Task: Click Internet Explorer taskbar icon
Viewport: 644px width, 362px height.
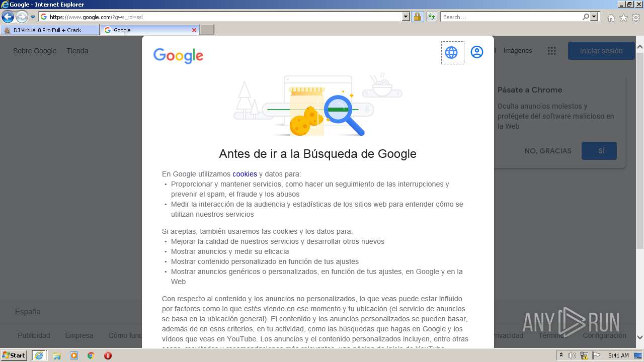Action: point(39,355)
